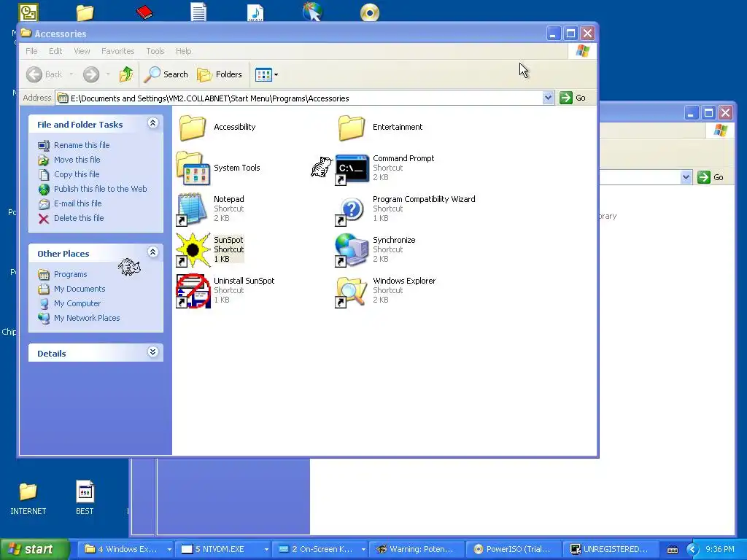Open the red book desktop icon
The image size is (747, 560).
tap(144, 12)
